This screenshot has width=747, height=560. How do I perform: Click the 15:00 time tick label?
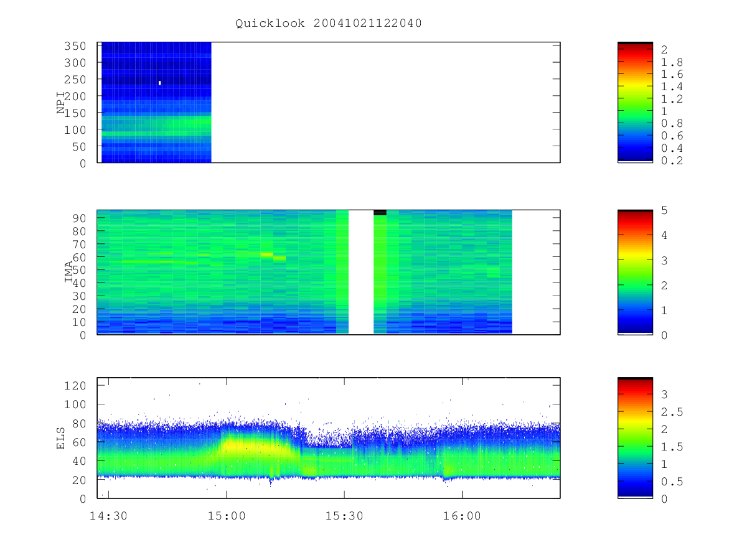[x=227, y=516]
